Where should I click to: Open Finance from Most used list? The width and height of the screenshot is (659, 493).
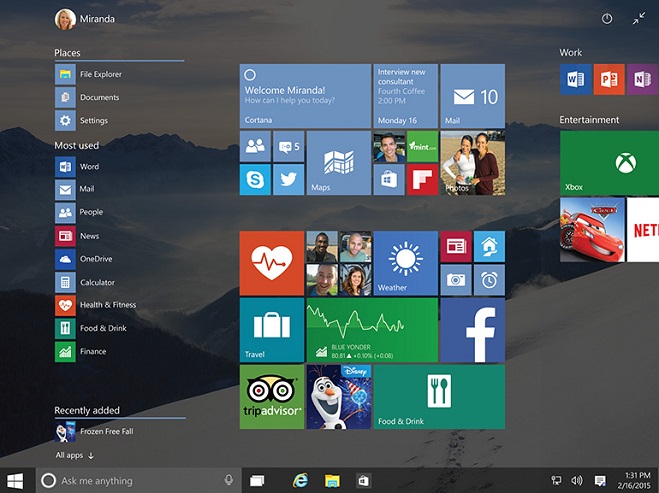tap(81, 351)
